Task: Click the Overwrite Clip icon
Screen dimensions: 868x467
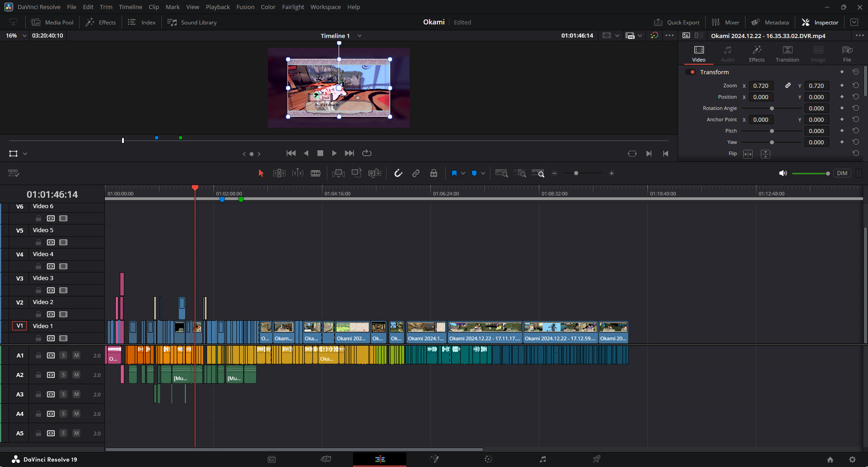Action: (x=357, y=173)
